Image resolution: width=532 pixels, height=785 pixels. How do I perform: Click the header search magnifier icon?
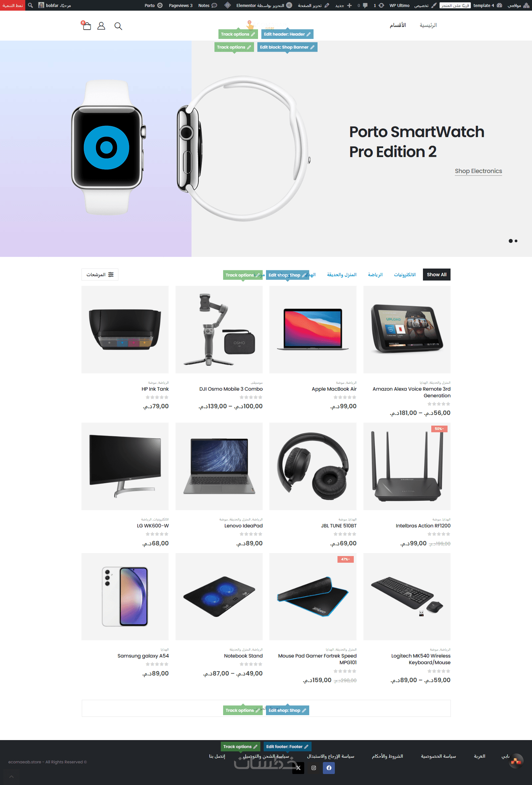tap(118, 26)
